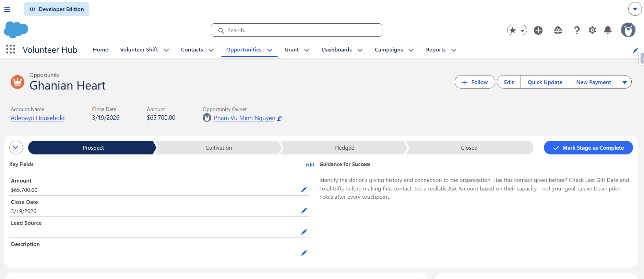Edit the Close Date field pencil

click(304, 211)
